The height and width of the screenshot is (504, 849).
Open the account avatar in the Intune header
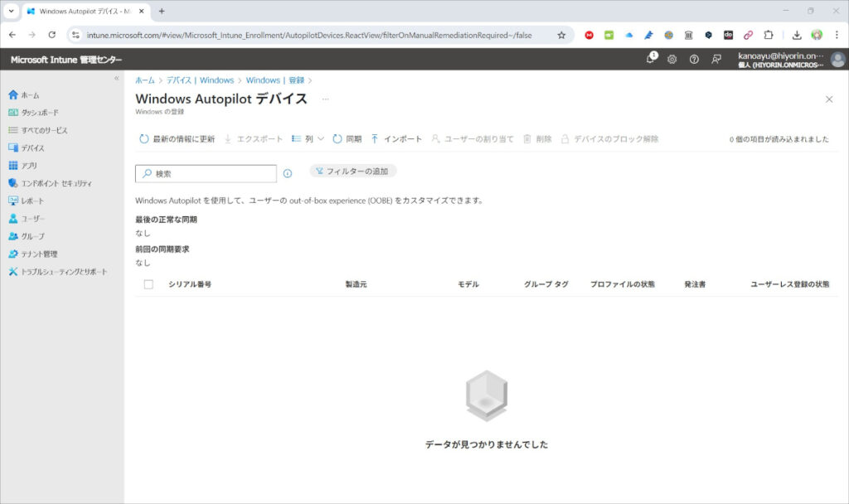click(x=837, y=60)
